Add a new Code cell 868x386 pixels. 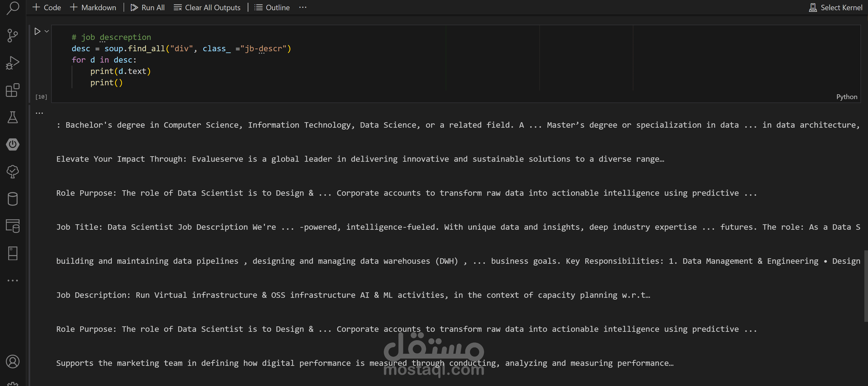(47, 7)
